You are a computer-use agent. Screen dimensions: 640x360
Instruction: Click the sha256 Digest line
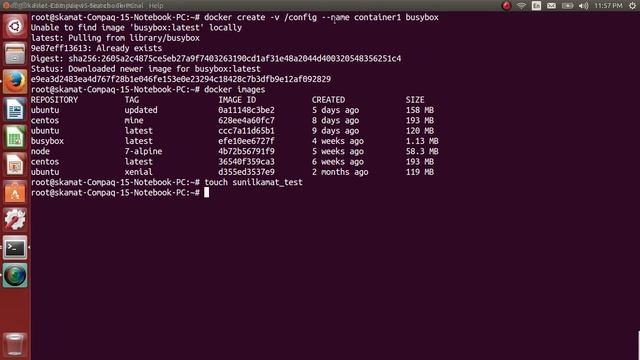click(x=216, y=59)
